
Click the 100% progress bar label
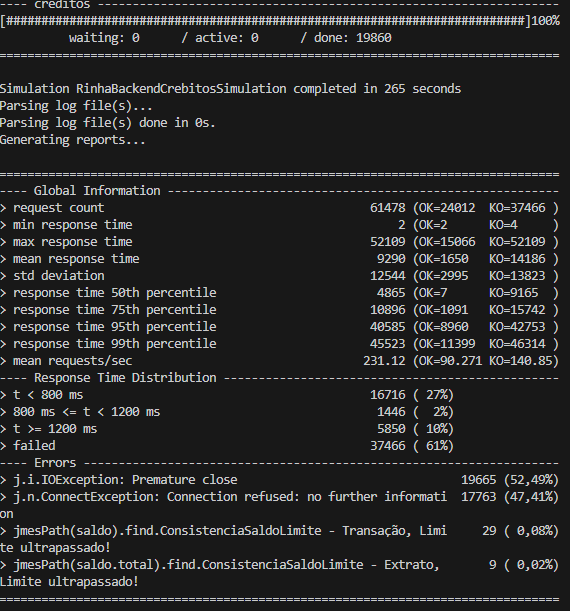tap(545, 21)
